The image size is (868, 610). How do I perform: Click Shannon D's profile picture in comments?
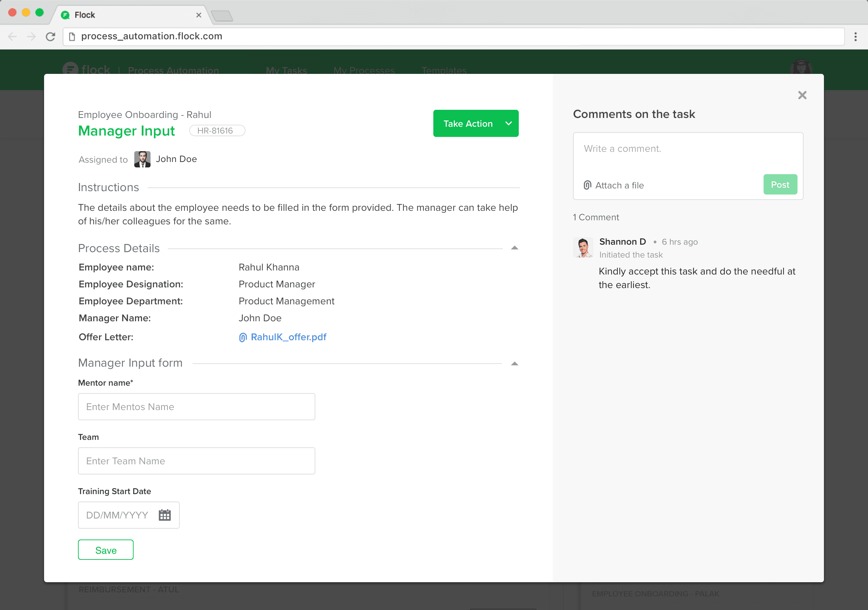tap(583, 247)
